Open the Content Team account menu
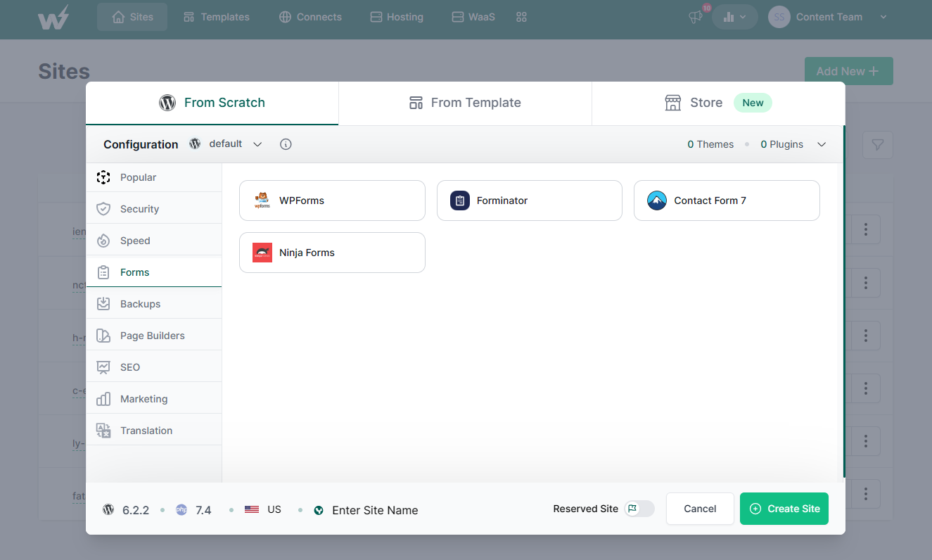Image resolution: width=932 pixels, height=560 pixels. pyautogui.click(x=828, y=17)
